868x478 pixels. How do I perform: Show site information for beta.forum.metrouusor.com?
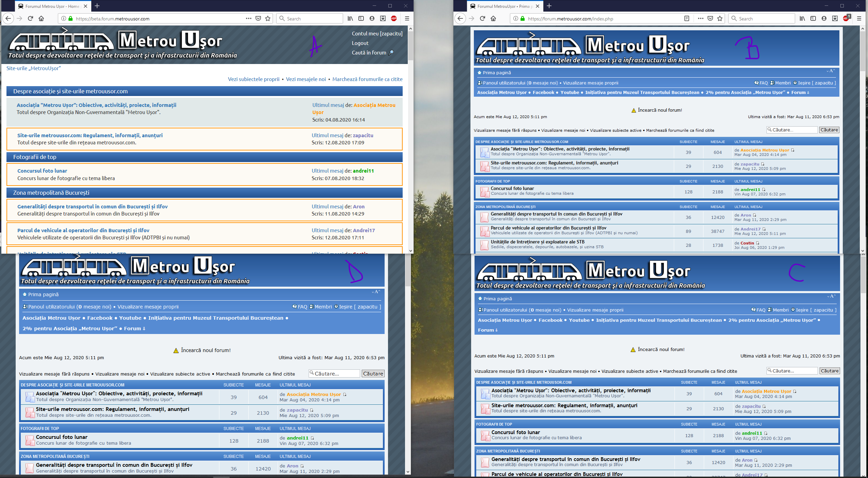point(64,18)
